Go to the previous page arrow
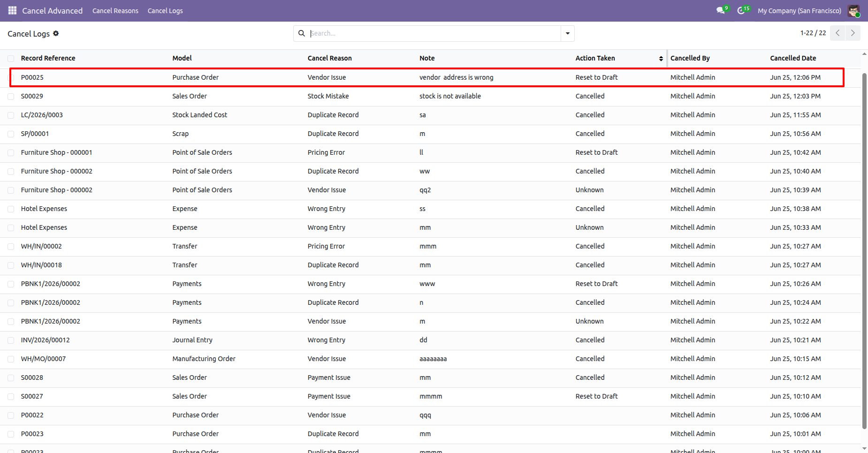868x453 pixels. point(838,33)
